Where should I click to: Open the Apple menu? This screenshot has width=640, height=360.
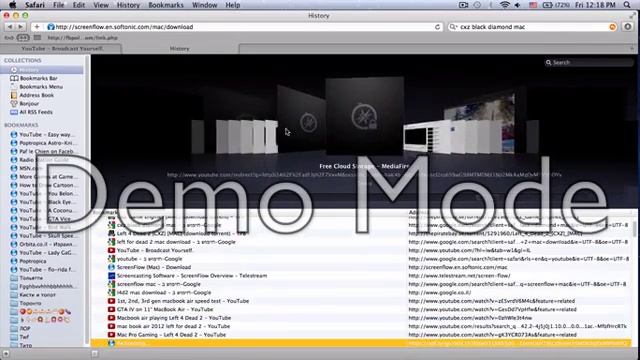click(12, 5)
